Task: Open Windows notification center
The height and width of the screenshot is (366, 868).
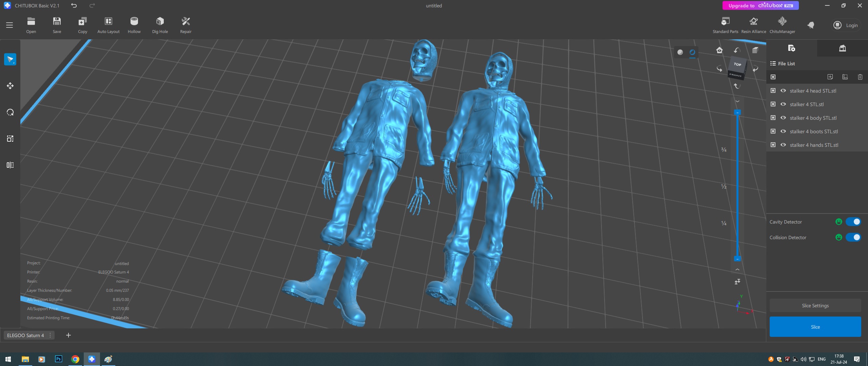Action: coord(857,359)
